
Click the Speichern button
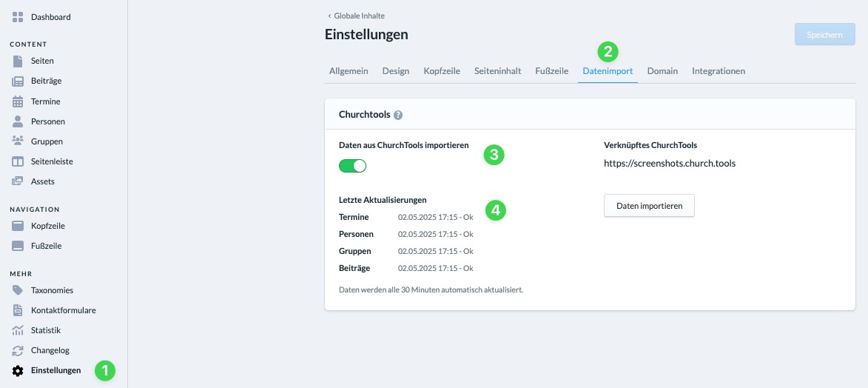[x=825, y=34]
